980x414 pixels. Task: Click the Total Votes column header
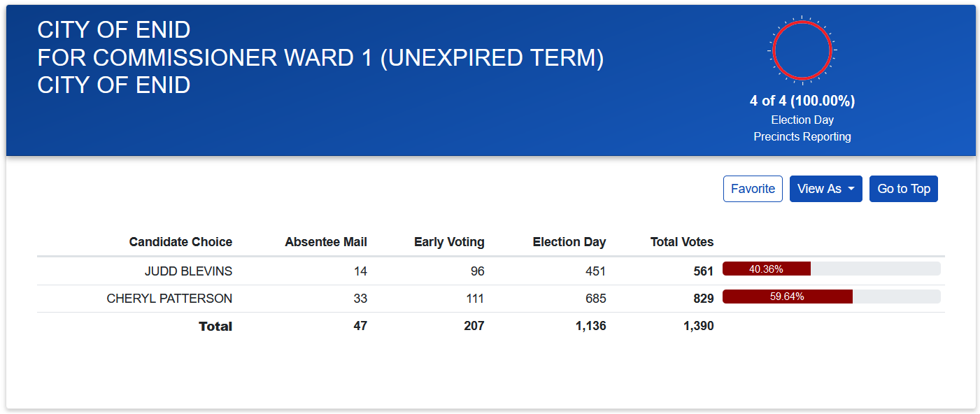click(682, 242)
